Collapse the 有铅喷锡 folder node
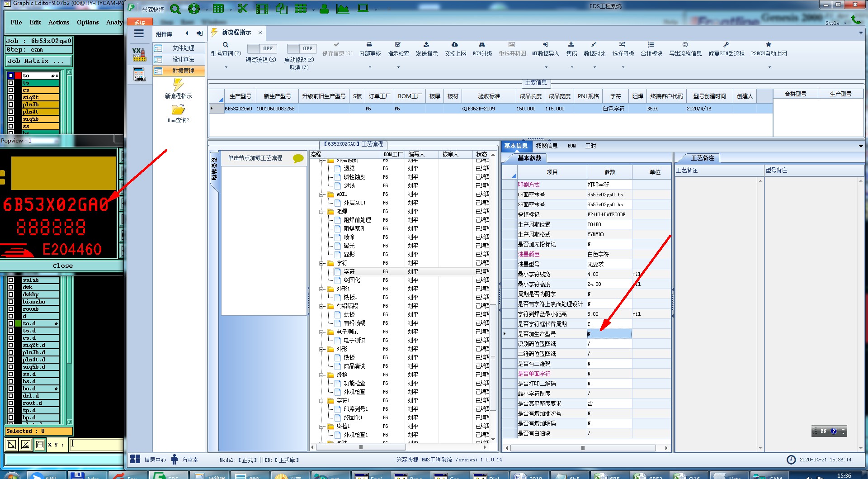The width and height of the screenshot is (868, 479). click(x=321, y=306)
